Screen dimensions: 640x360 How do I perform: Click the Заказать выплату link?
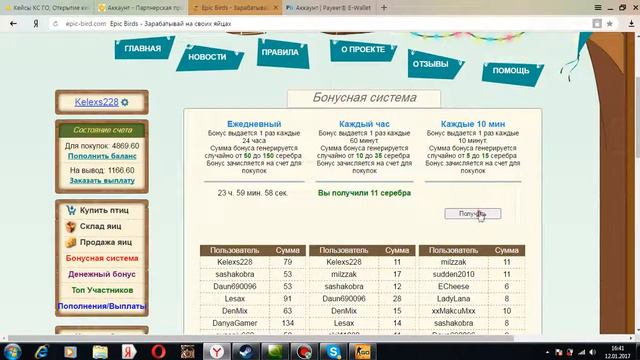pos(102,181)
